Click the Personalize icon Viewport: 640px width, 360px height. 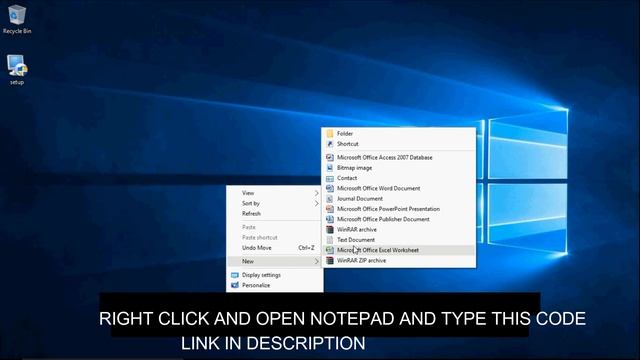235,285
